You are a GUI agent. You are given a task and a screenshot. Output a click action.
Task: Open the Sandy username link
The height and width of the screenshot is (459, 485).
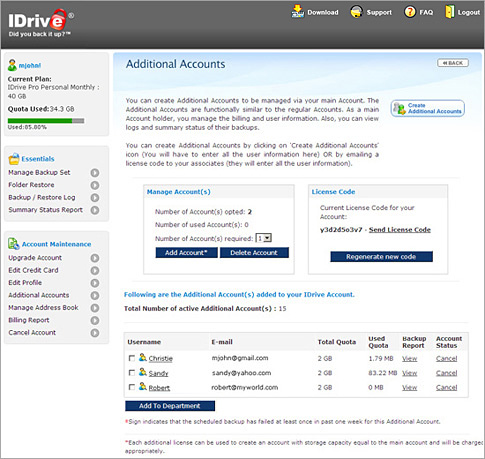pos(158,373)
